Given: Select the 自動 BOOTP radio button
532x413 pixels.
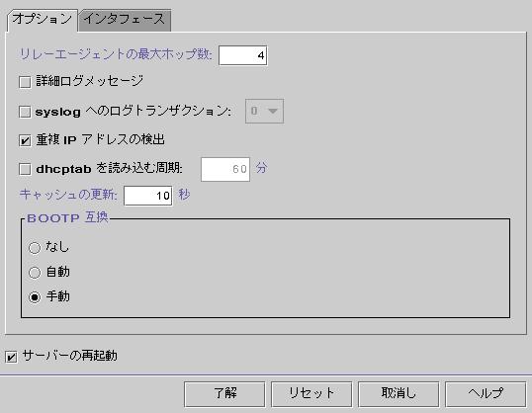Looking at the screenshot, I should (x=35, y=273).
